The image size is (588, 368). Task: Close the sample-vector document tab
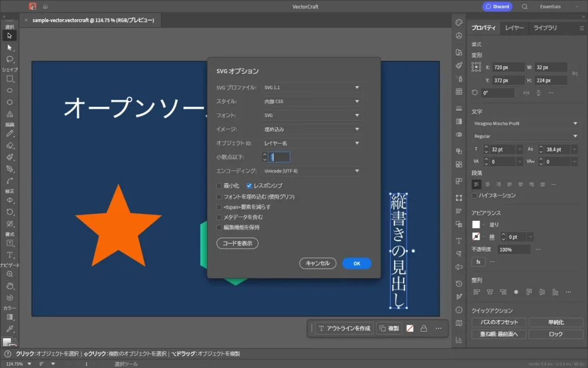(x=26, y=20)
